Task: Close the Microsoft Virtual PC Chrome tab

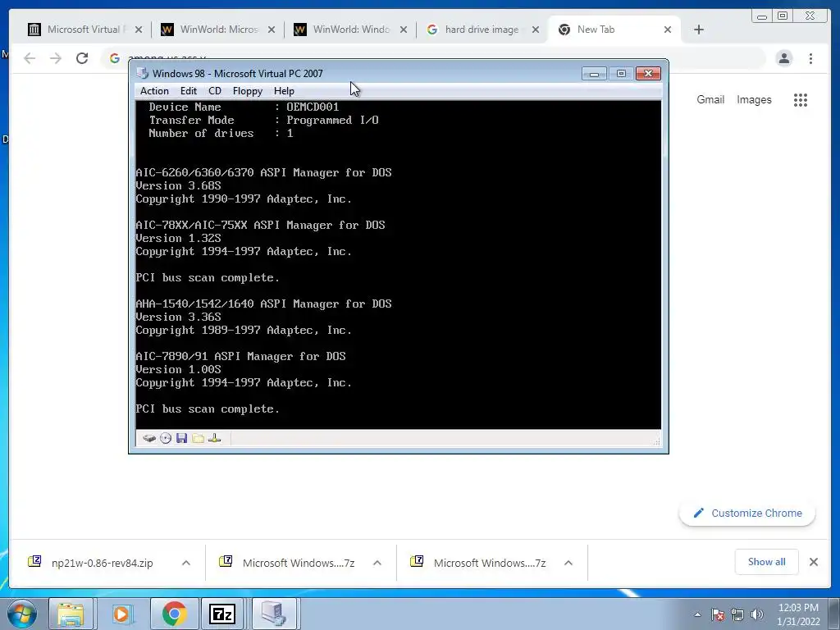Action: [x=139, y=30]
